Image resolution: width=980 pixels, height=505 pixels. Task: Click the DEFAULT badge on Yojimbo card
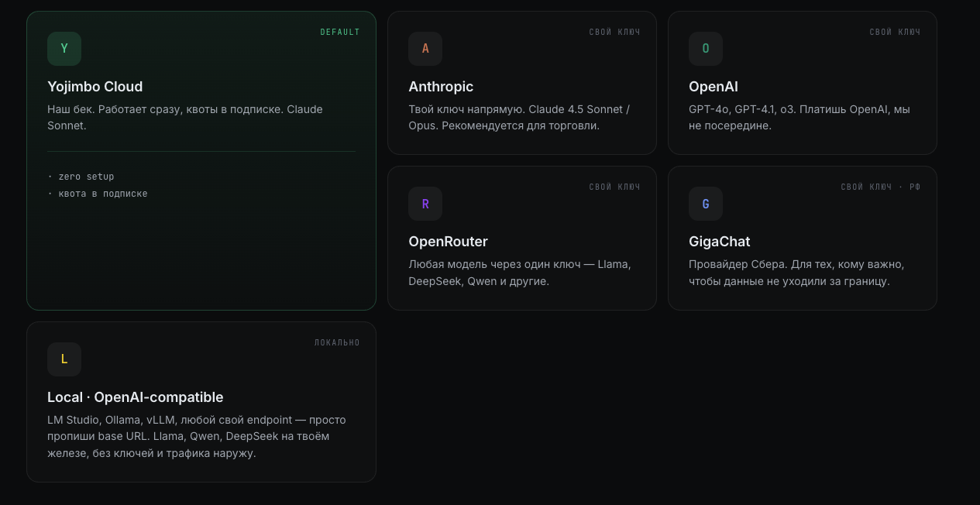tap(340, 33)
